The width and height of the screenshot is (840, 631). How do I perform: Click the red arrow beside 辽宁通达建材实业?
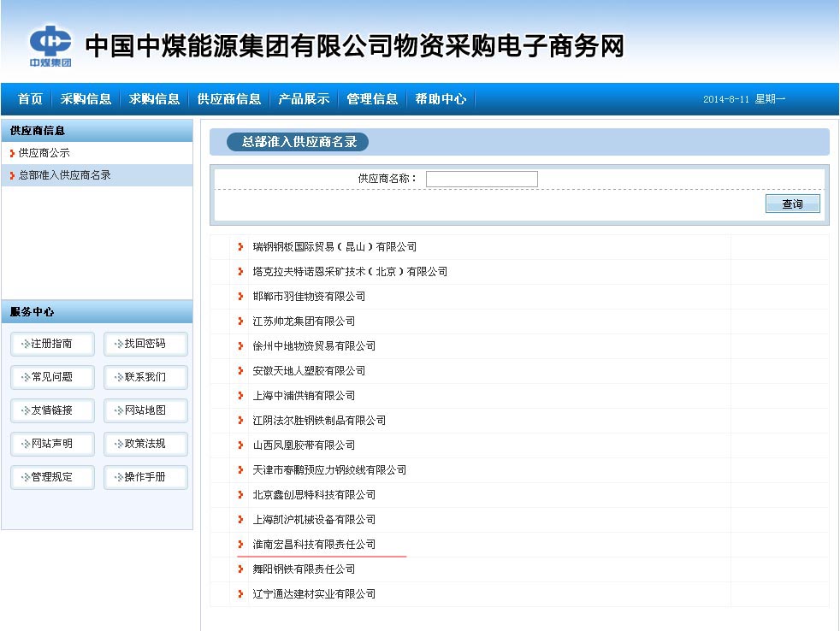pyautogui.click(x=240, y=594)
